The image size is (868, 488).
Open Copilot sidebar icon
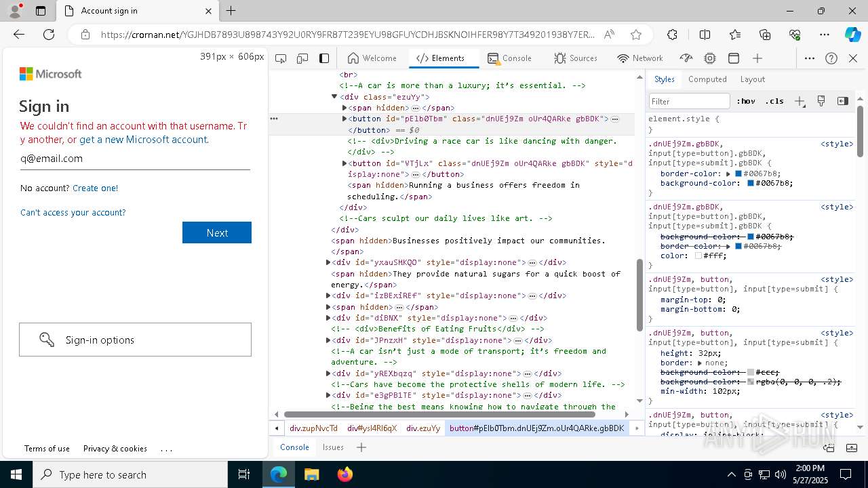852,35
